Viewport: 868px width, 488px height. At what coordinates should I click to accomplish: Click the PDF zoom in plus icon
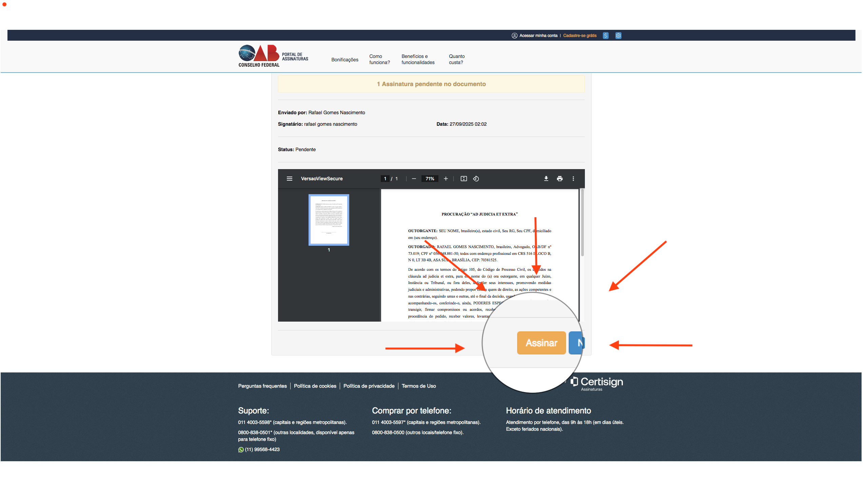(x=446, y=179)
